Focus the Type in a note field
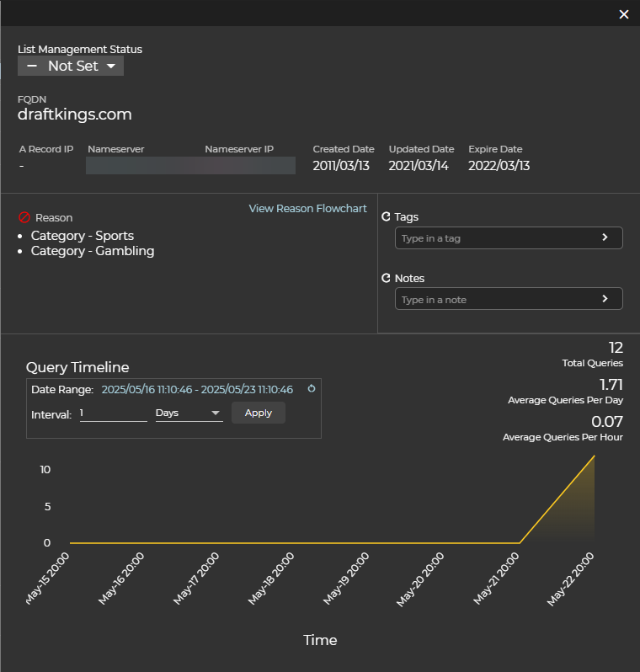 point(497,299)
